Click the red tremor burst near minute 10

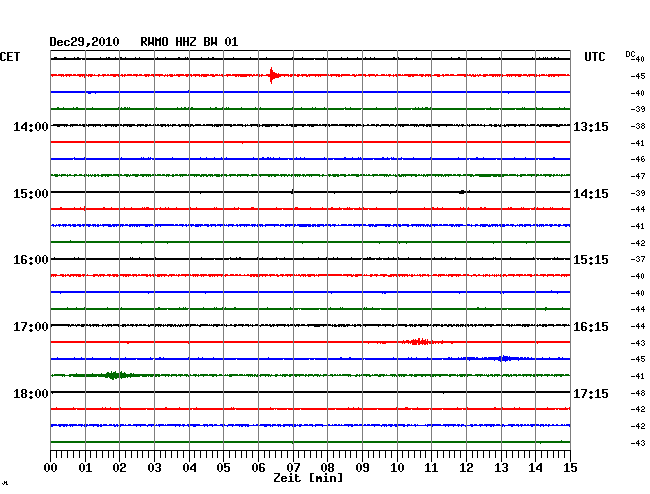419,342
